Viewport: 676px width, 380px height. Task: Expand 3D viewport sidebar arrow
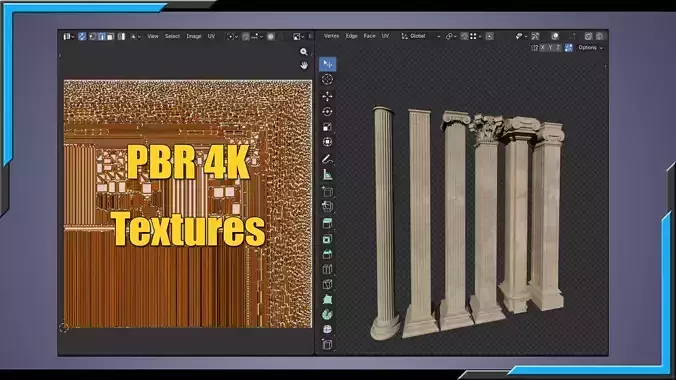point(605,66)
